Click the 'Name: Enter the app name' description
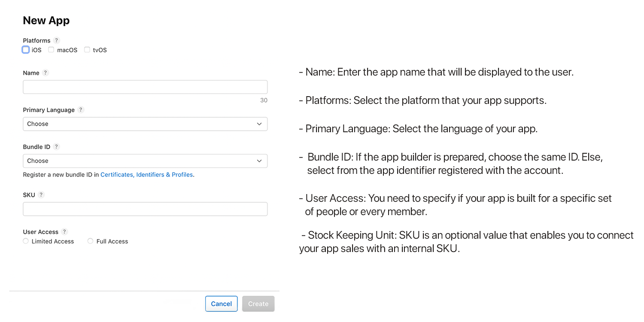 [x=436, y=72]
